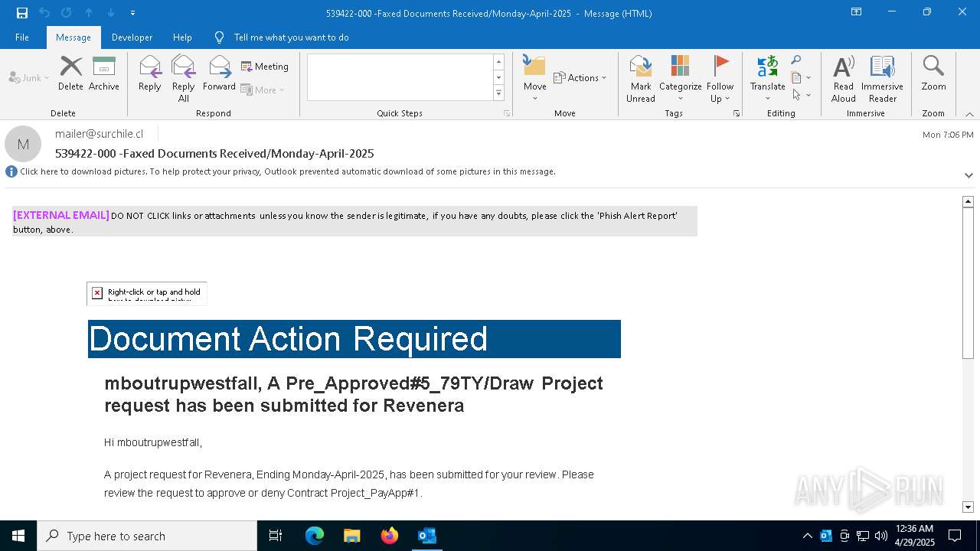Open the Junk dropdown
This screenshot has width=980, height=551.
[29, 77]
